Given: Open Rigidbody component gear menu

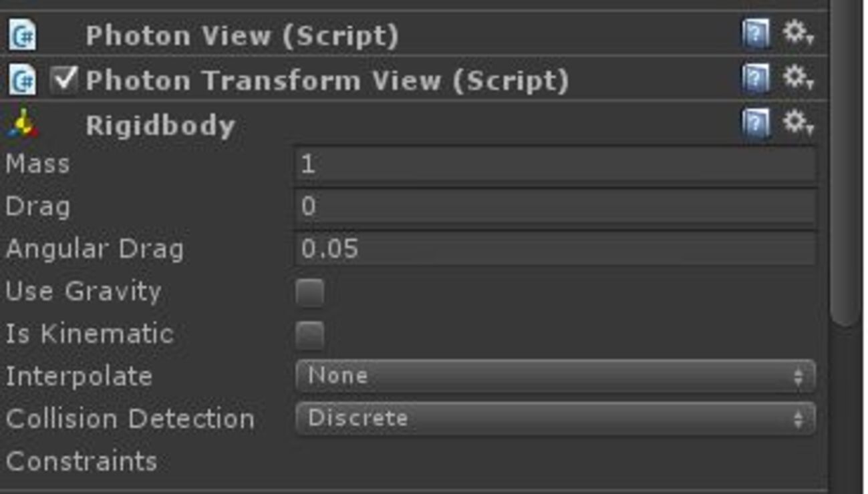Looking at the screenshot, I should point(797,122).
